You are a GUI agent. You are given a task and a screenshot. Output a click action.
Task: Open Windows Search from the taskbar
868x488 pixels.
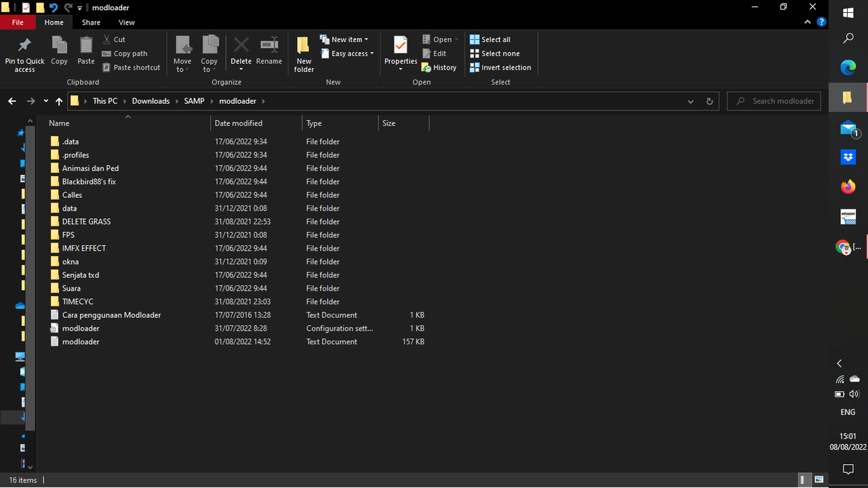point(848,39)
